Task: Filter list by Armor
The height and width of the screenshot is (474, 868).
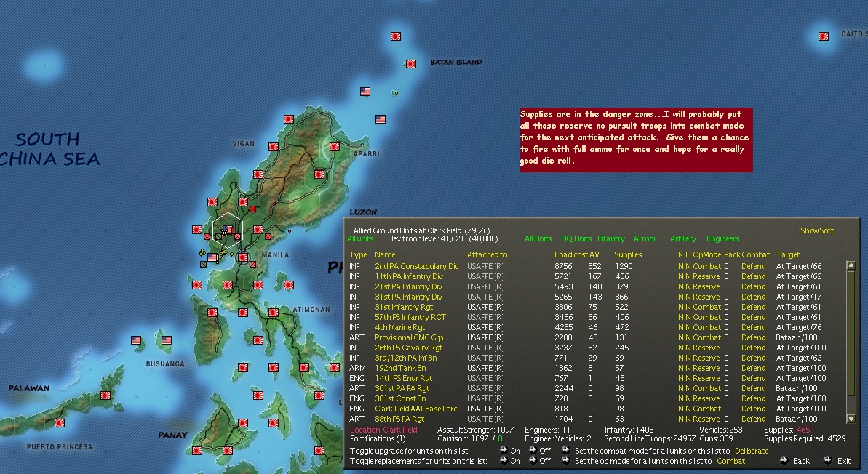Action: [645, 238]
